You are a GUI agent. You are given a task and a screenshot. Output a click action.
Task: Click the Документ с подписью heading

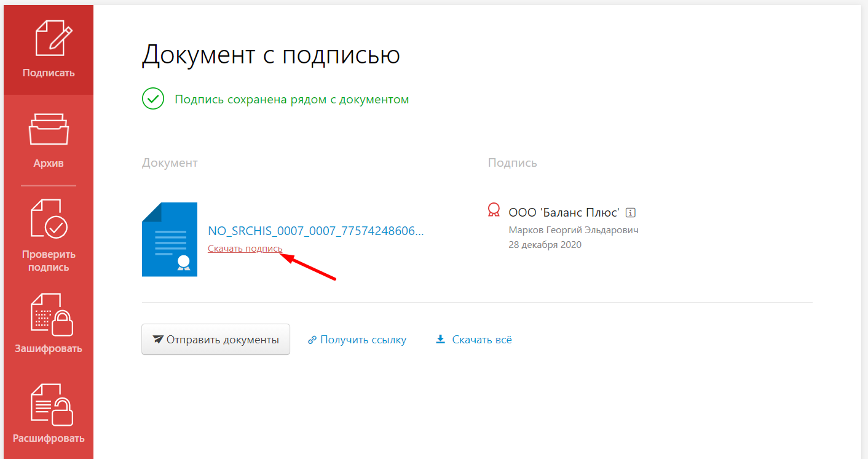[x=271, y=55]
